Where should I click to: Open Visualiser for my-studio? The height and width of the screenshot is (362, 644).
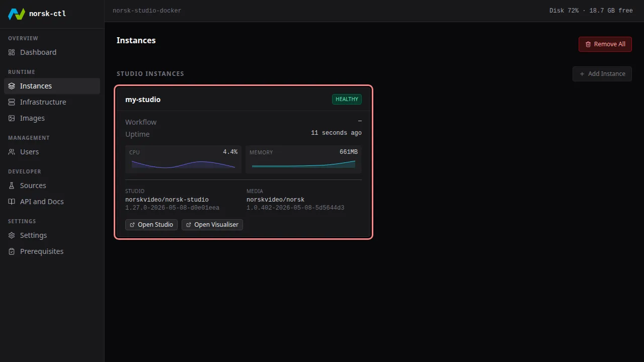pos(212,225)
